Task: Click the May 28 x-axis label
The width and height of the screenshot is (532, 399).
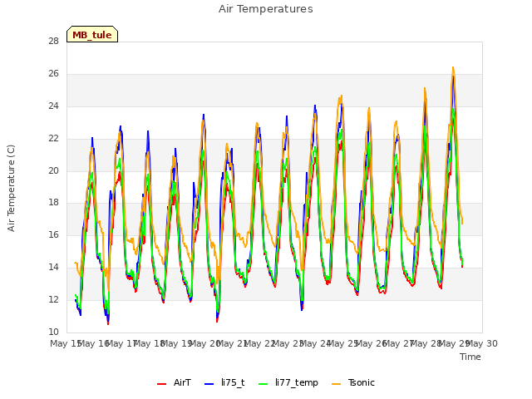Action: [426, 343]
